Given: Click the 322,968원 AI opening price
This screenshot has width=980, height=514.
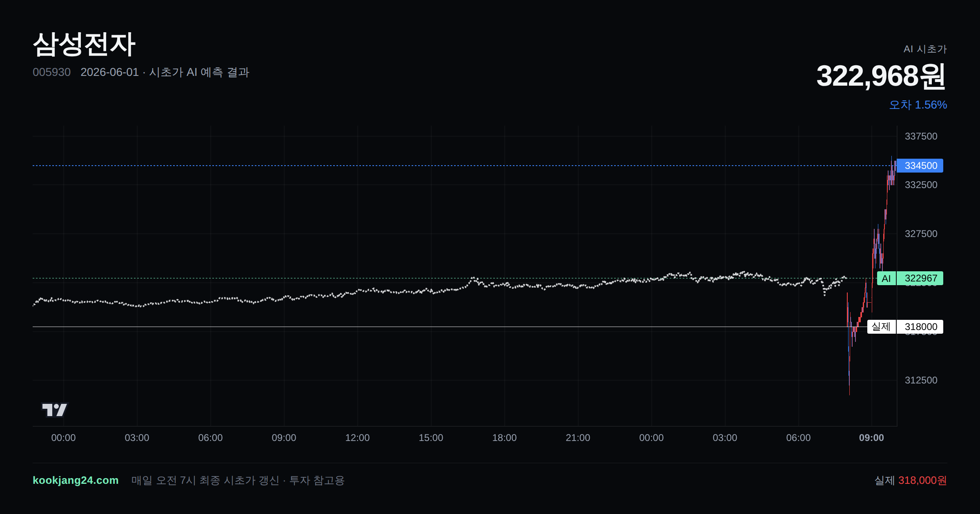Looking at the screenshot, I should (x=881, y=76).
